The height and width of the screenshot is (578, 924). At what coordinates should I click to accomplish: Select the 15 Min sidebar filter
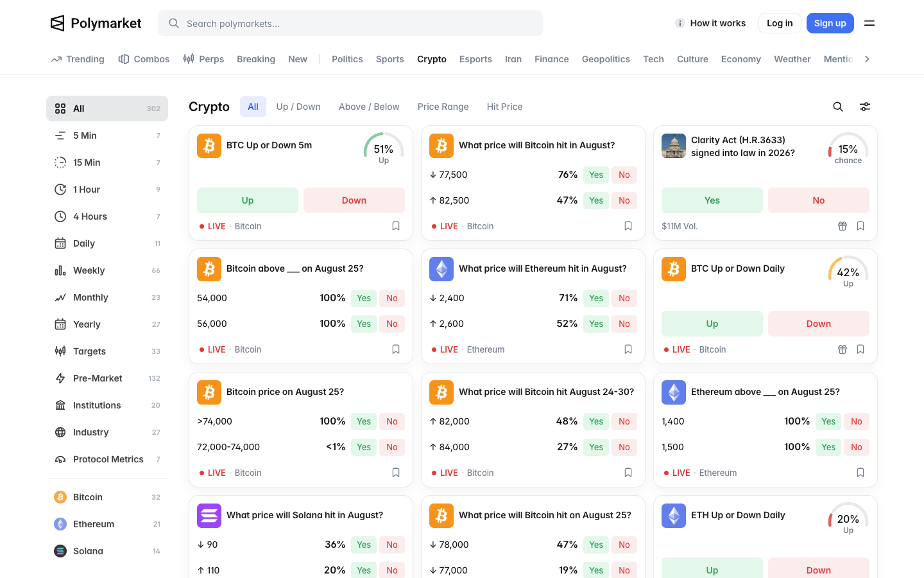107,162
